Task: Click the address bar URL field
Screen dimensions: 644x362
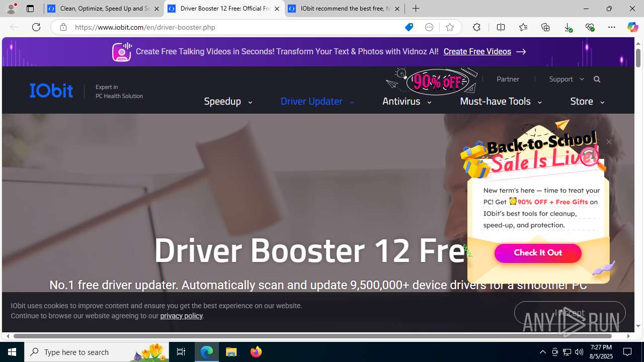Action: pyautogui.click(x=236, y=27)
